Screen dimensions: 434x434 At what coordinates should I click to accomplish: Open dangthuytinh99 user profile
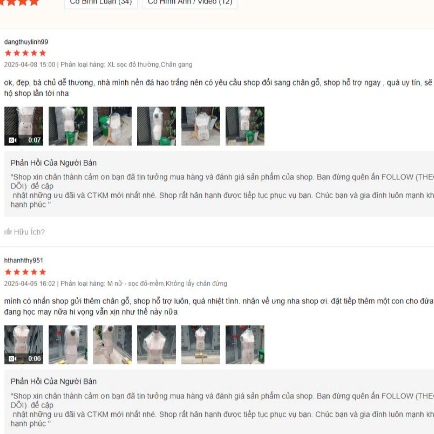click(26, 42)
